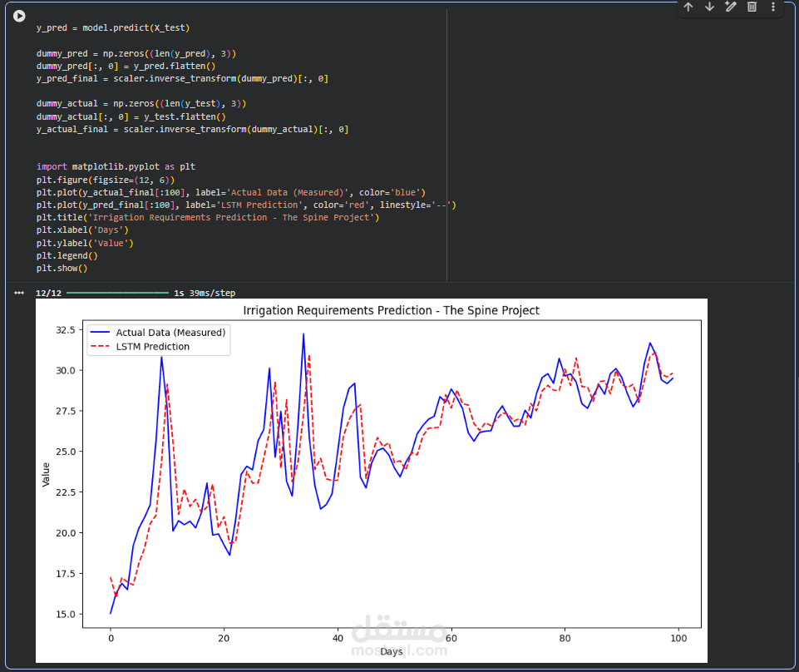
Task: Click line "plt.ylabel('Value')"
Action: (85, 243)
